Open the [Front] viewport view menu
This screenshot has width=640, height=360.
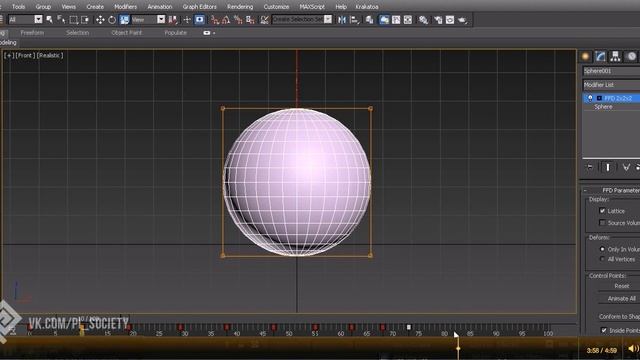click(x=25, y=55)
